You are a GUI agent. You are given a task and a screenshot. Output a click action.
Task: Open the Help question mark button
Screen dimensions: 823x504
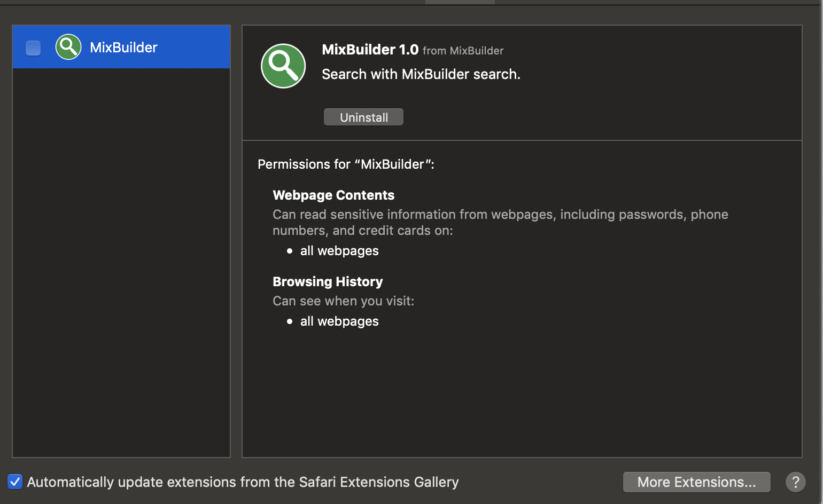pyautogui.click(x=795, y=482)
